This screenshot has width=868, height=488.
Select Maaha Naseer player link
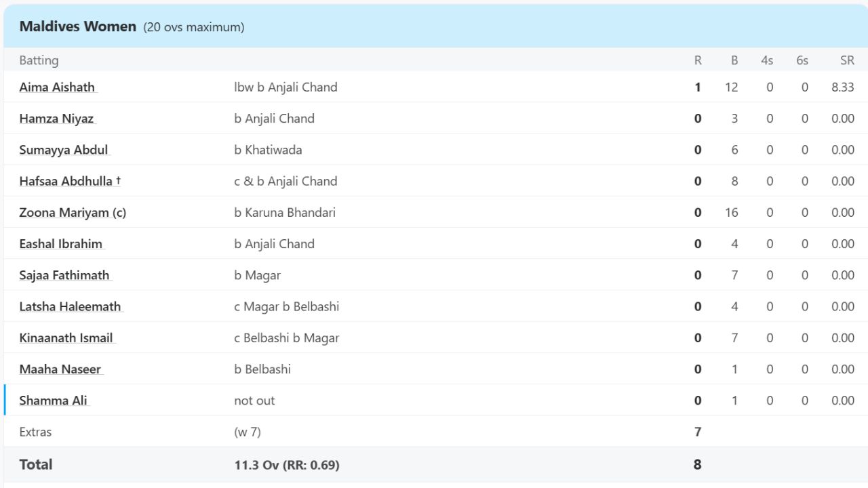point(60,369)
